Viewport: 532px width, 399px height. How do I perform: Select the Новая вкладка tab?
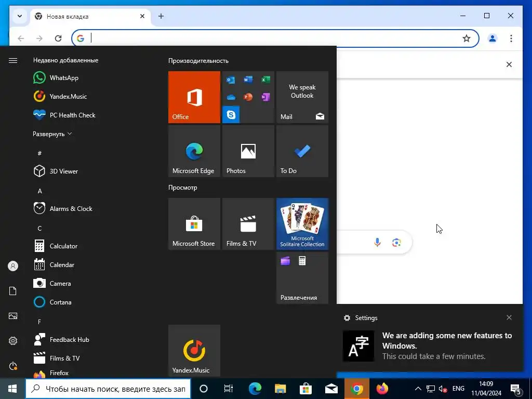[x=90, y=16]
